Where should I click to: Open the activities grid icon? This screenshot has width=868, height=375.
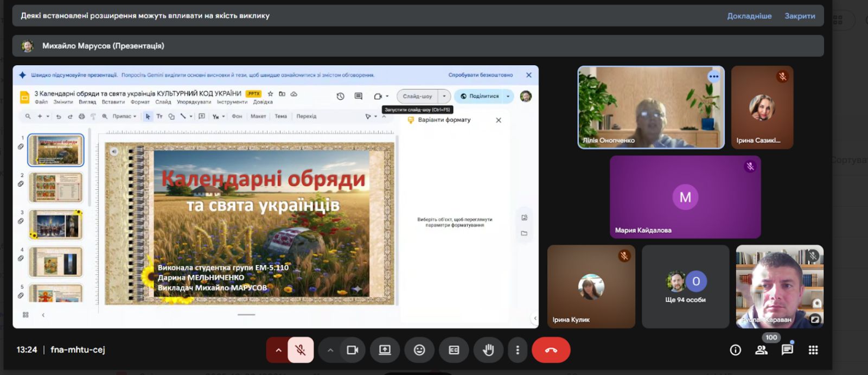pyautogui.click(x=813, y=350)
